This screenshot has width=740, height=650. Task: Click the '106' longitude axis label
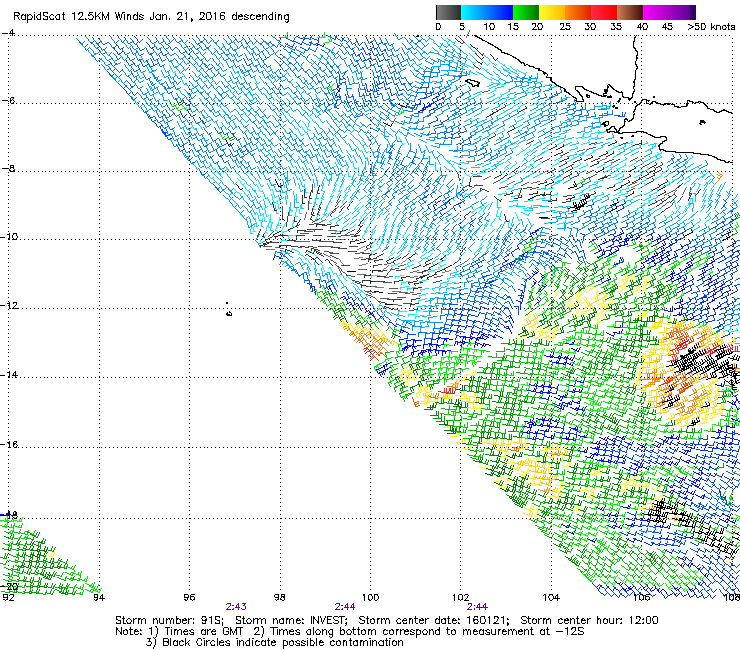[x=641, y=598]
